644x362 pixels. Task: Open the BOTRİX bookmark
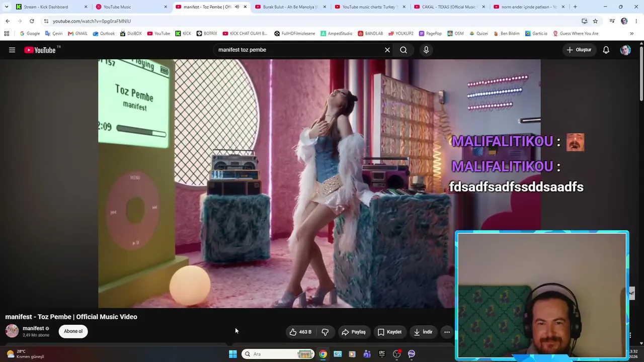(x=207, y=34)
